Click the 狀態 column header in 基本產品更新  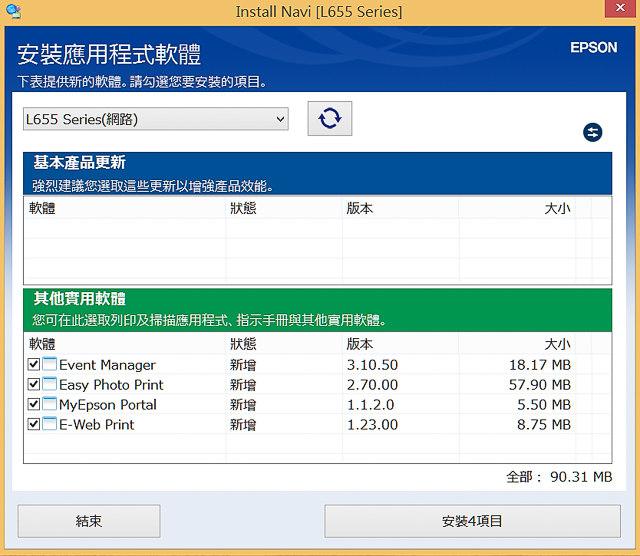click(x=243, y=208)
